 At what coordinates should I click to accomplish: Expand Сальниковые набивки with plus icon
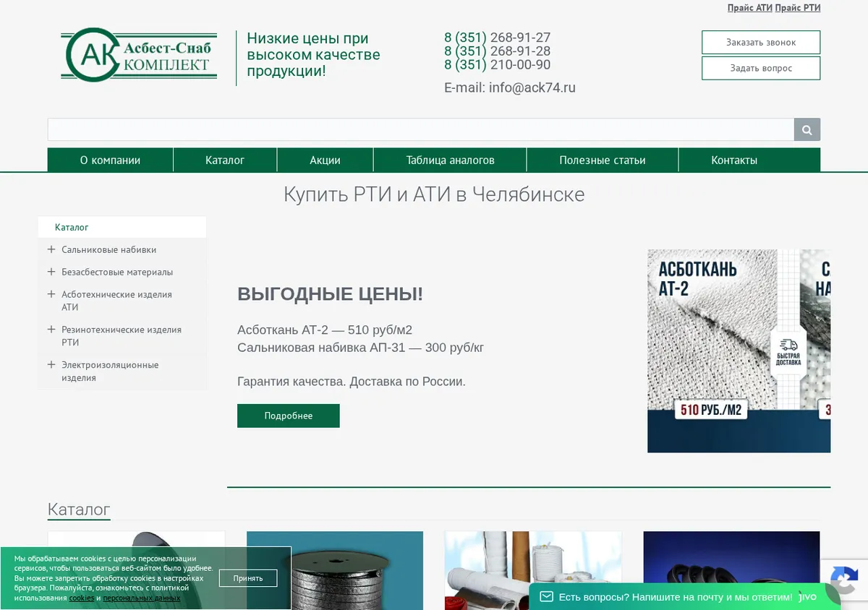[x=51, y=249]
